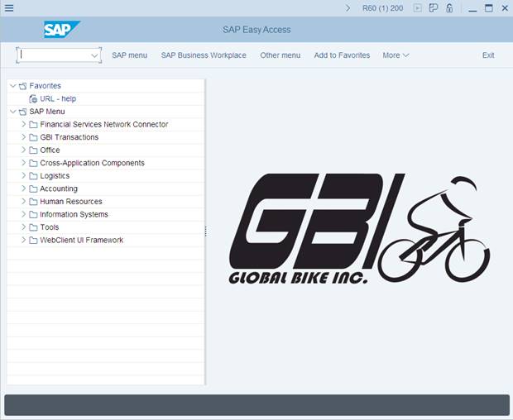The height and width of the screenshot is (420, 513).
Task: Select the Information Systems tree label
Action: [74, 214]
